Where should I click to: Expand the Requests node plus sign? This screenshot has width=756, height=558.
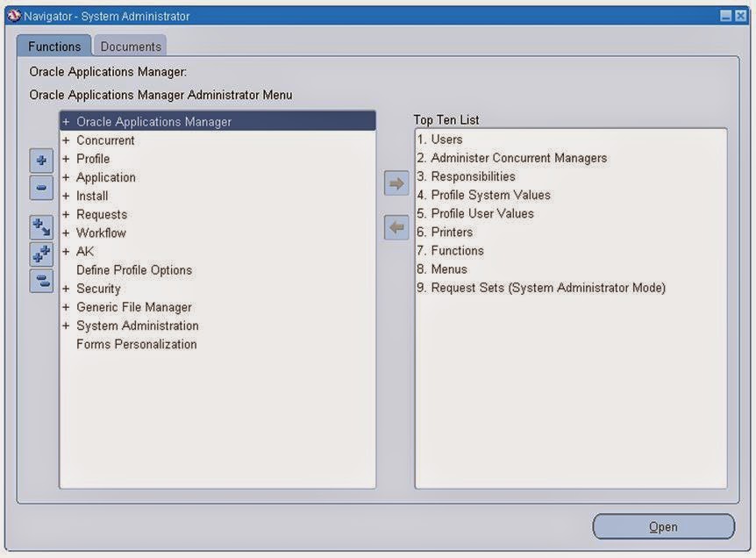(66, 215)
